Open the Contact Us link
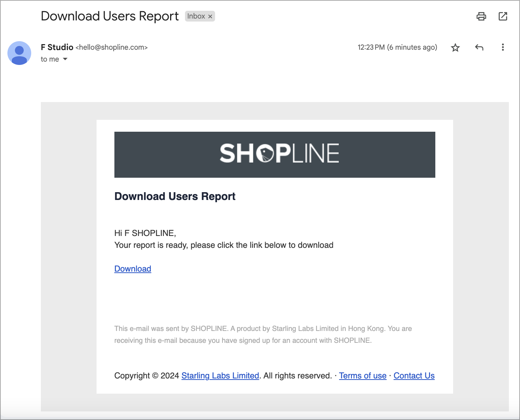Viewport: 520px width, 420px height. (x=414, y=375)
